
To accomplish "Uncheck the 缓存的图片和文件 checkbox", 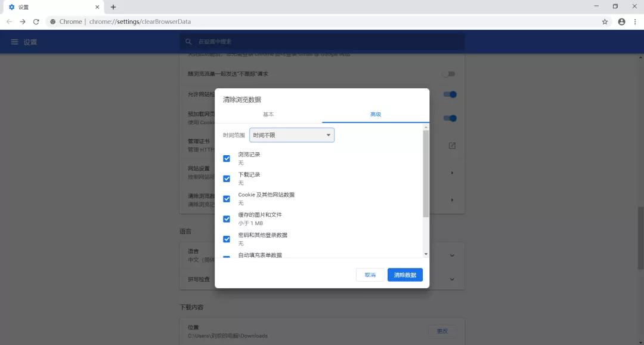I will click(227, 218).
